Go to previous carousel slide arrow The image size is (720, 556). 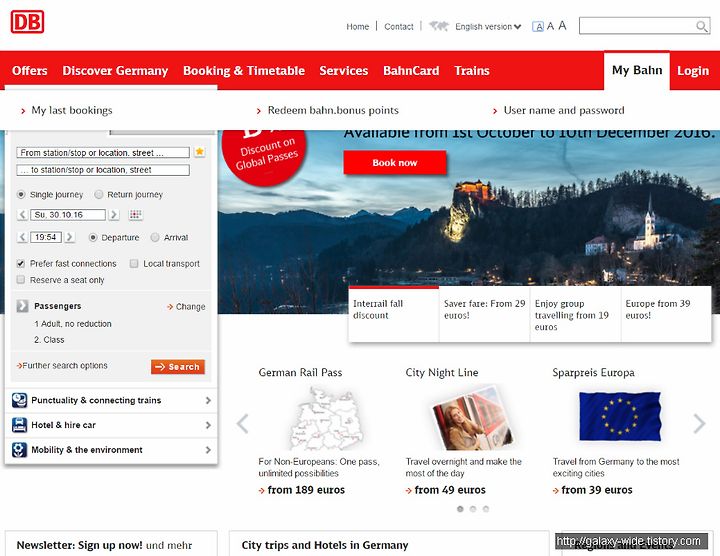pos(242,423)
